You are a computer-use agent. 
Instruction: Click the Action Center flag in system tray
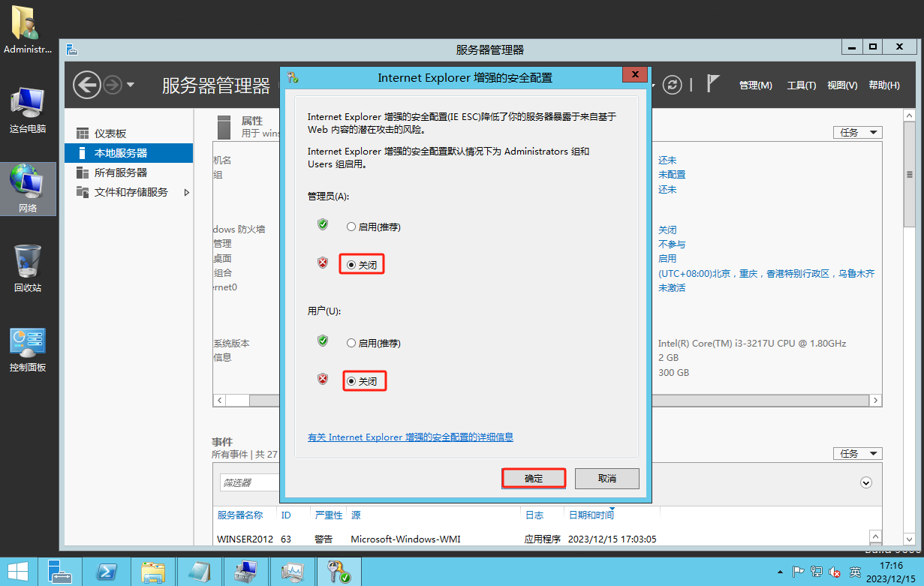coord(799,572)
